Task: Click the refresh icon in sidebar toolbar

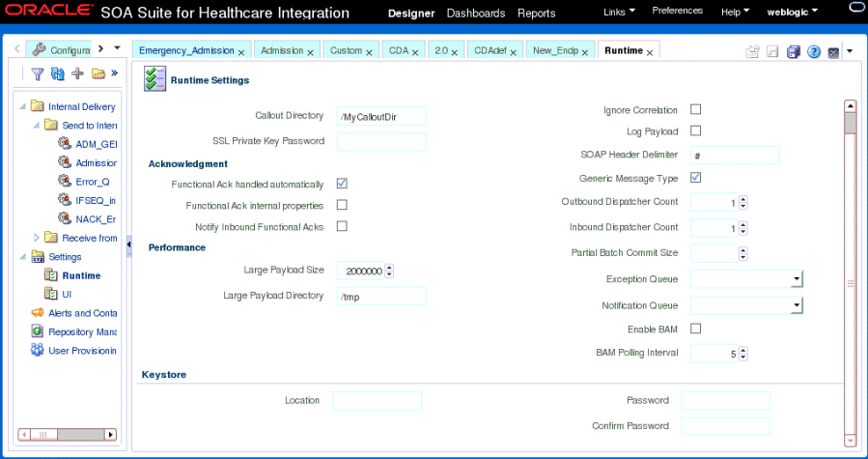Action: pyautogui.click(x=58, y=73)
